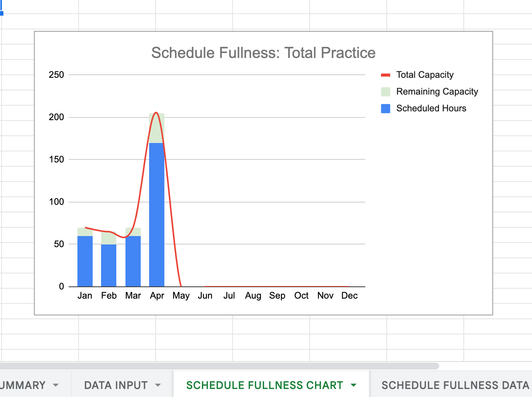The height and width of the screenshot is (397, 532).
Task: Switch to the SUMMARY sheet tab
Action: click(x=23, y=385)
